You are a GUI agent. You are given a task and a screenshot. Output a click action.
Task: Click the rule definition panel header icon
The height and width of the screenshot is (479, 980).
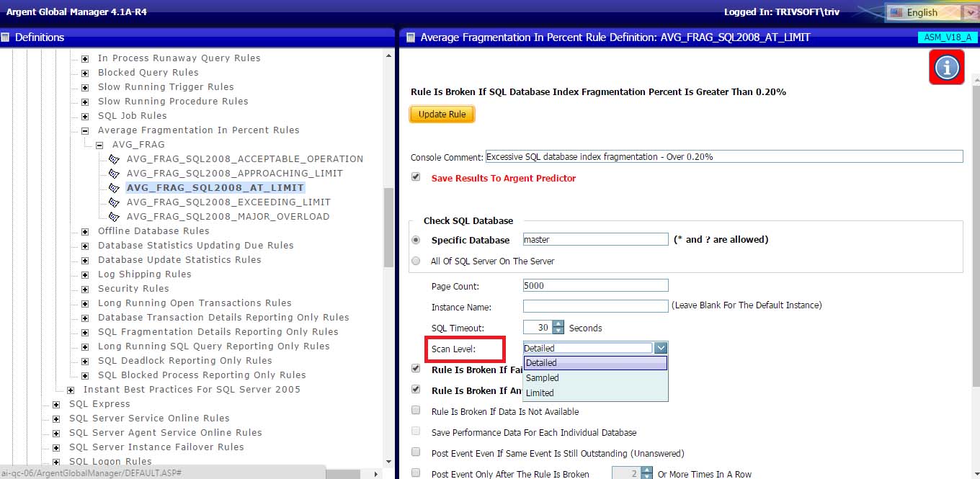point(409,37)
